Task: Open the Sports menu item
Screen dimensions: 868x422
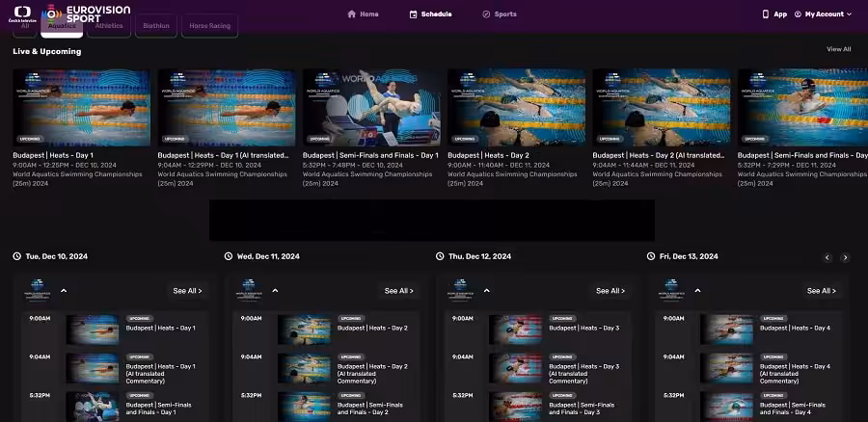Action: point(500,14)
